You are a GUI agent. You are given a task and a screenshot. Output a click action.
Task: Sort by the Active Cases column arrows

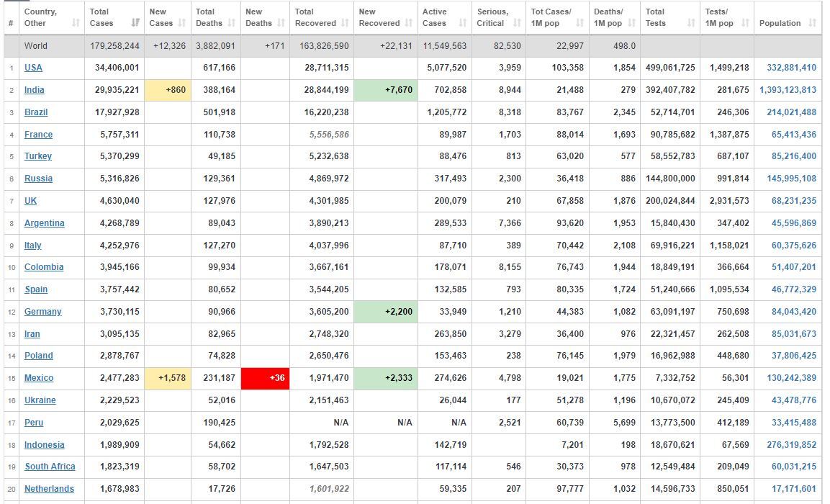[x=463, y=23]
